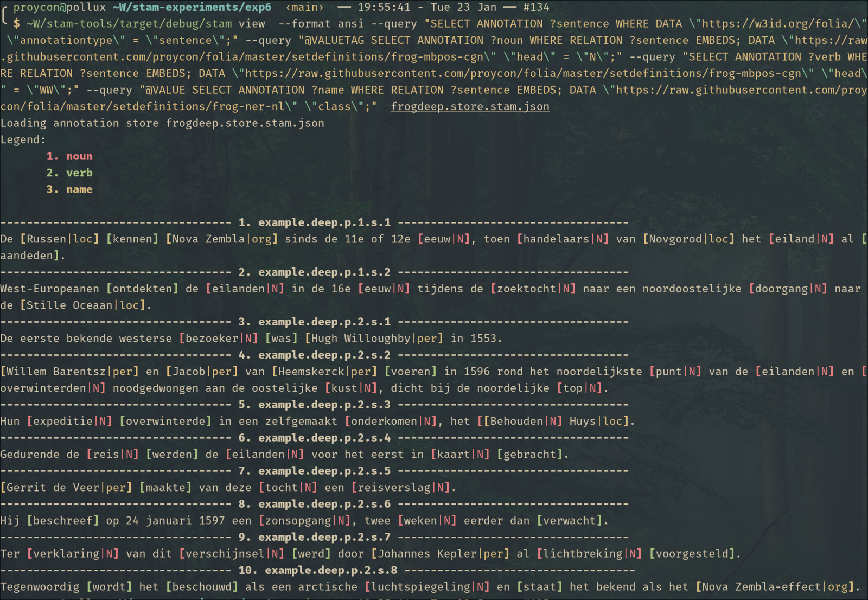The height and width of the screenshot is (600, 868).
Task: Click the underlined frogdeep.store.stam.json filename
Action: [470, 106]
